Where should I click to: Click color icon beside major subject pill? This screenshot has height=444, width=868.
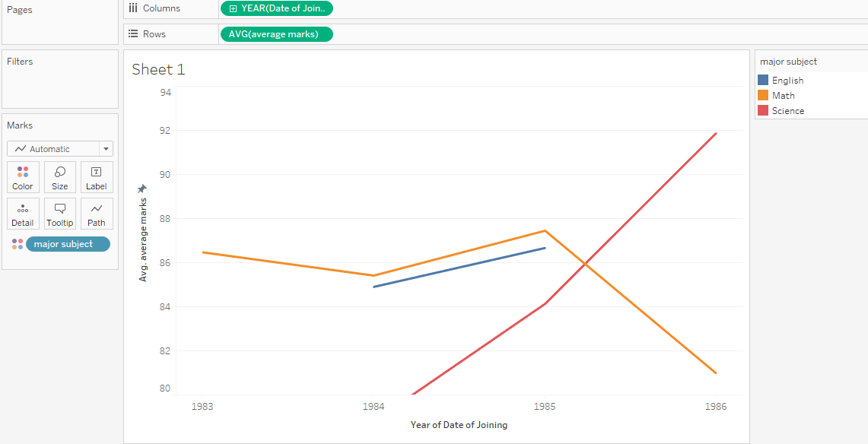coord(17,244)
